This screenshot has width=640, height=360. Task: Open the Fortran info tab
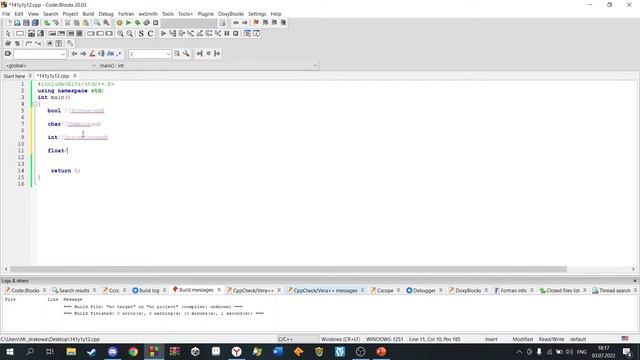[x=513, y=291]
